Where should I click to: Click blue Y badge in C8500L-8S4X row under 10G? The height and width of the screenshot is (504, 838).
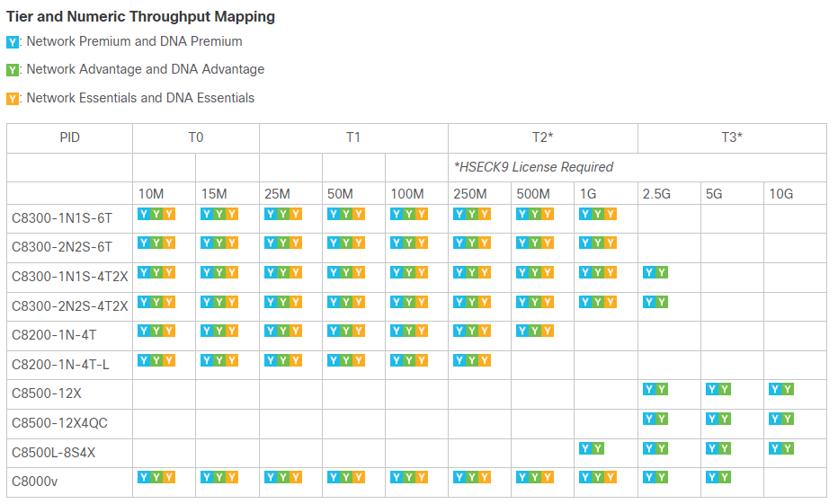(775, 448)
